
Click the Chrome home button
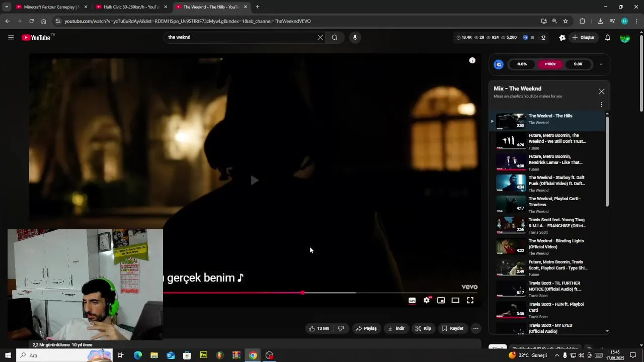43,21
